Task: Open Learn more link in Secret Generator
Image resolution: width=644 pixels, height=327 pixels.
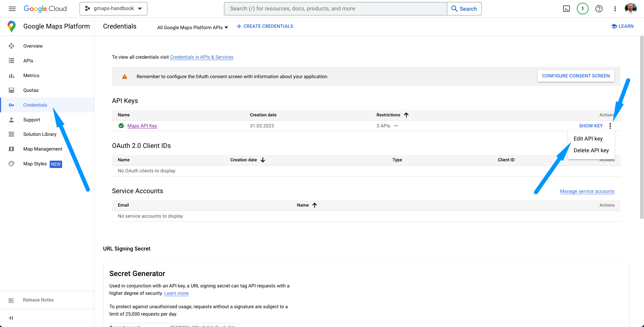Action: (x=176, y=293)
